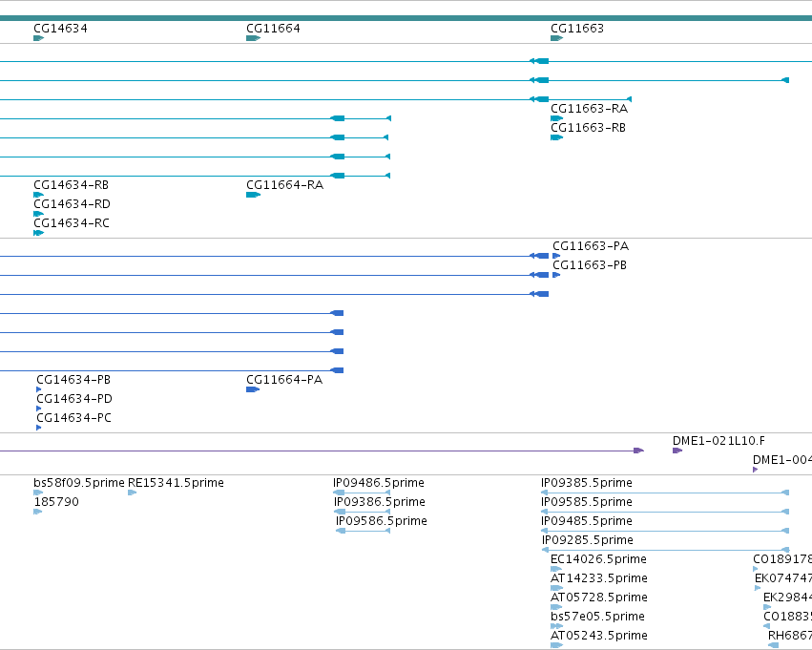Click the CG11663-PA protein arrow glyph
The height and width of the screenshot is (650, 812).
tap(556, 256)
